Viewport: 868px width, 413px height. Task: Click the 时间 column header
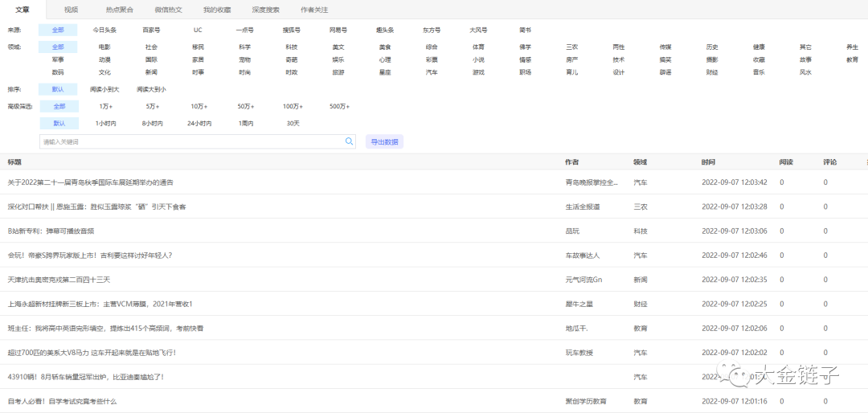pos(707,162)
